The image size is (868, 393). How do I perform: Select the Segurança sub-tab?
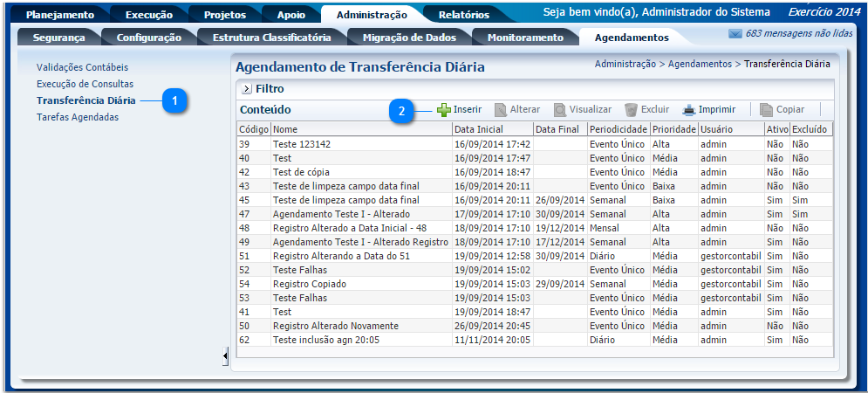tap(58, 38)
